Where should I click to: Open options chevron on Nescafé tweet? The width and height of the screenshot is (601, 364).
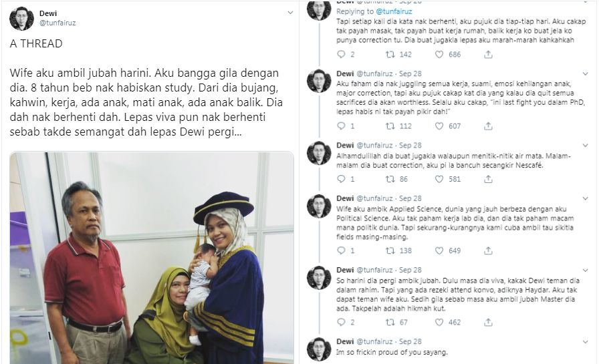585,146
